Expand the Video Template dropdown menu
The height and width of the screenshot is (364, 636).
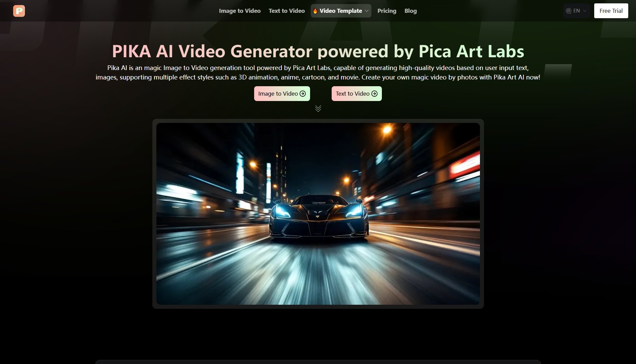(341, 11)
